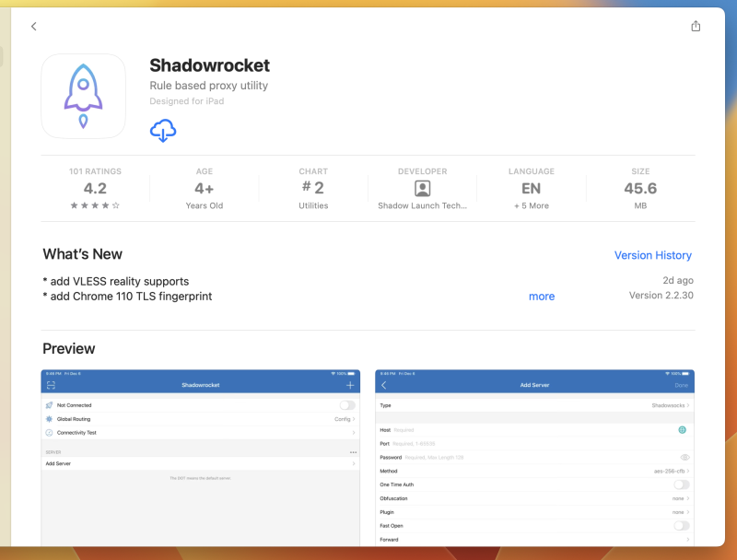Go back with the left chevron
The height and width of the screenshot is (560, 737).
click(x=34, y=27)
